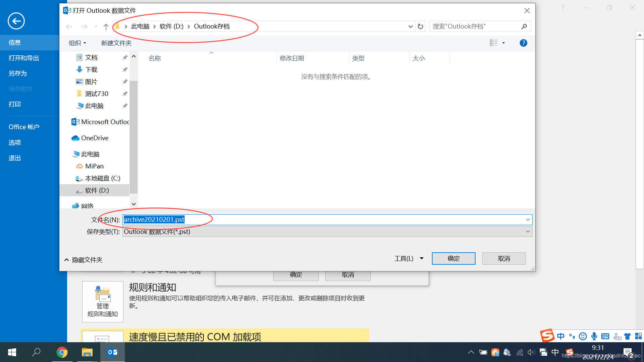This screenshot has width=644, height=362.
Task: Select 下载 in quick access
Action: pos(91,70)
